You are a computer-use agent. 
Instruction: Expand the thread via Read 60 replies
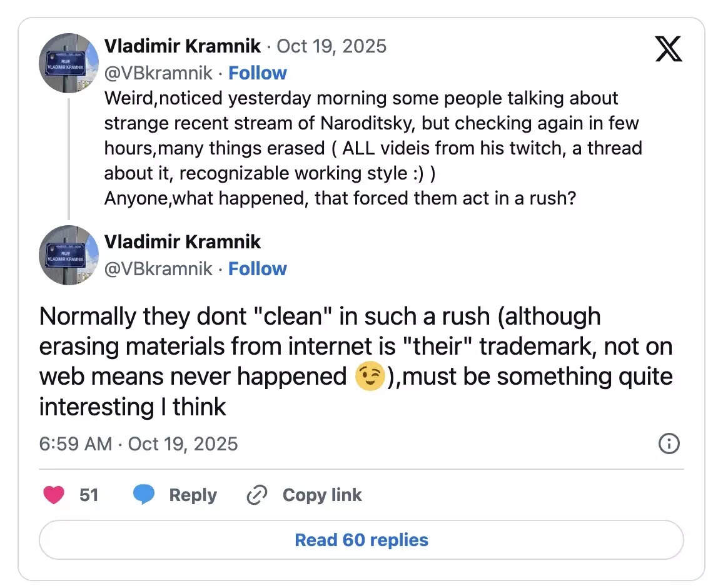[x=361, y=540]
